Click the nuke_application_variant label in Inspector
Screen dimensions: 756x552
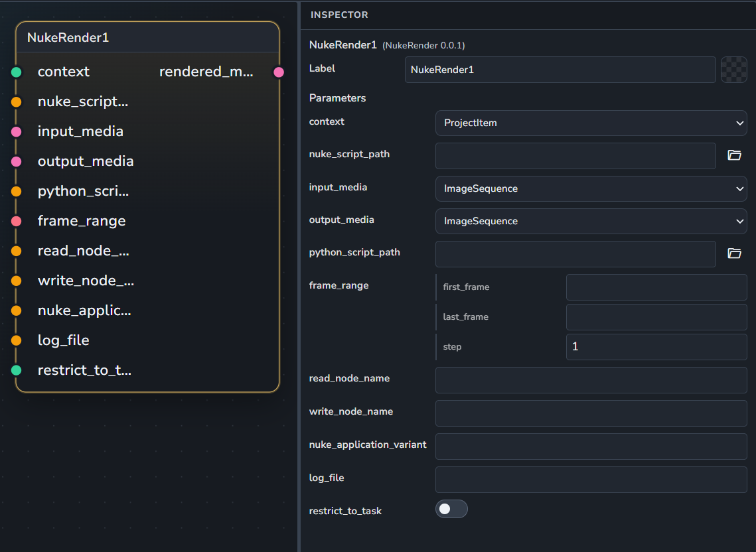click(368, 445)
